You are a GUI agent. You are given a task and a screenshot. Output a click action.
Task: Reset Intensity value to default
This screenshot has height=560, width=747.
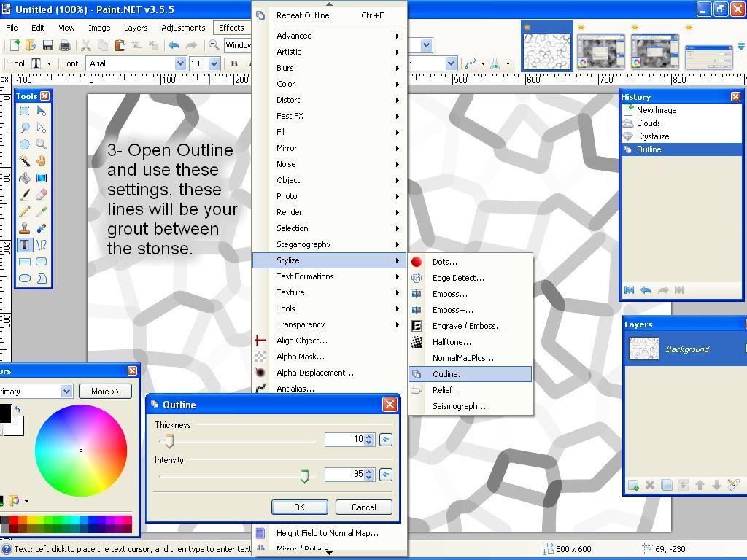tap(386, 474)
